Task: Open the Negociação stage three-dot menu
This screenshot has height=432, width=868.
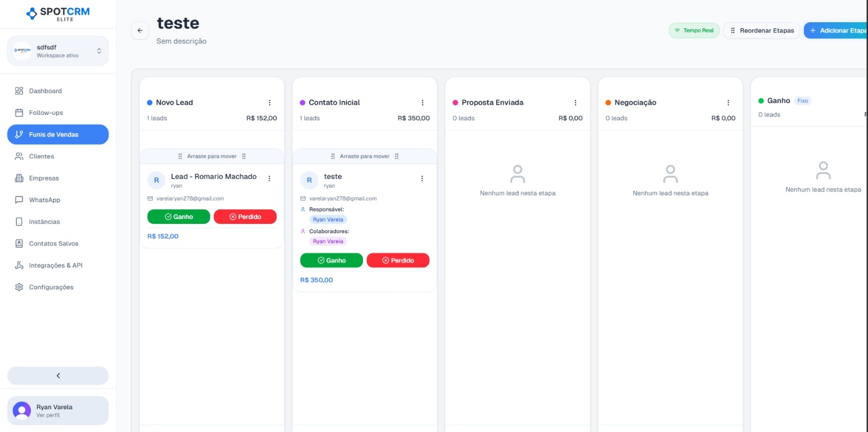Action: [728, 102]
